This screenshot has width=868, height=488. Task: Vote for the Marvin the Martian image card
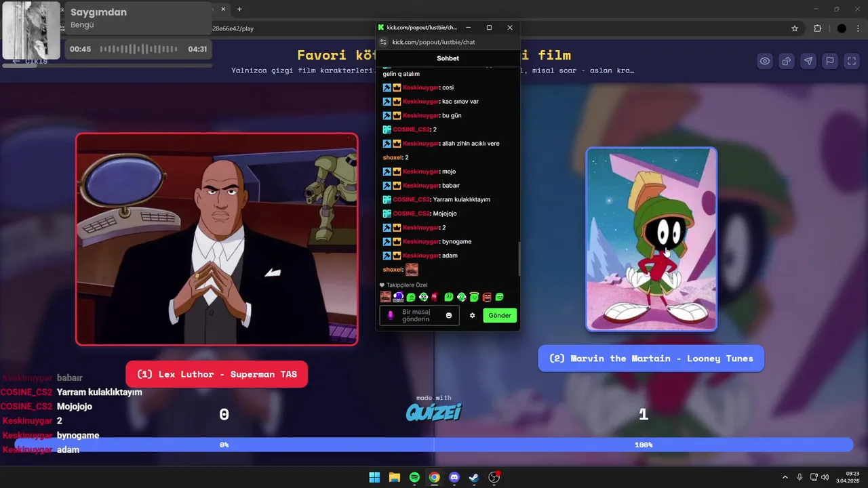(651, 239)
